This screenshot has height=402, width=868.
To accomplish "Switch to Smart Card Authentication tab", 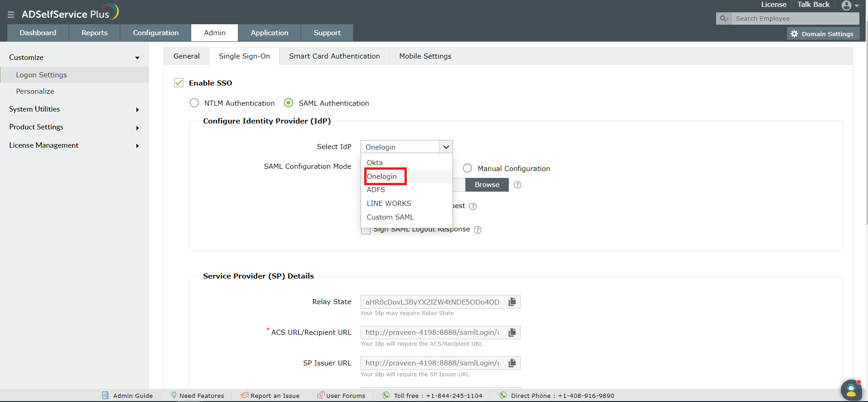I will point(334,56).
